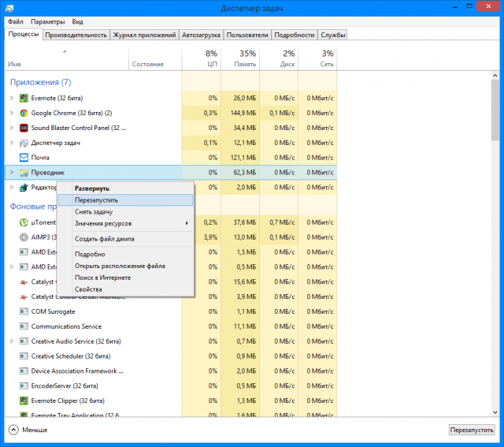The height and width of the screenshot is (447, 504).
Task: Choose Свойства in the context menu
Action: (x=126, y=289)
